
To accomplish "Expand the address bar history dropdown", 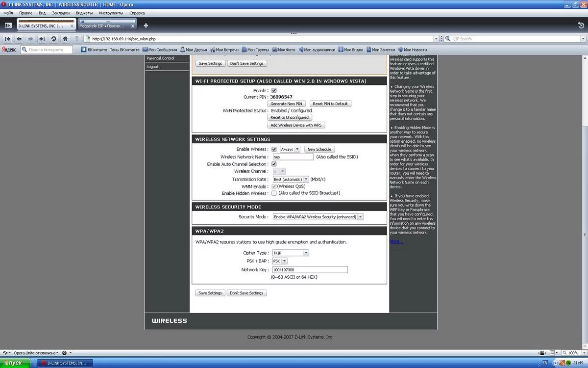I will click(x=436, y=39).
